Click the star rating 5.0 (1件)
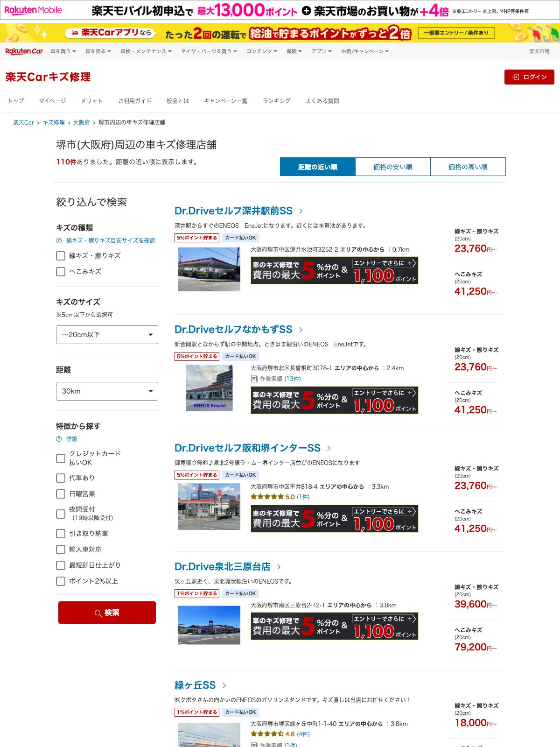The image size is (560, 747). pos(280,497)
